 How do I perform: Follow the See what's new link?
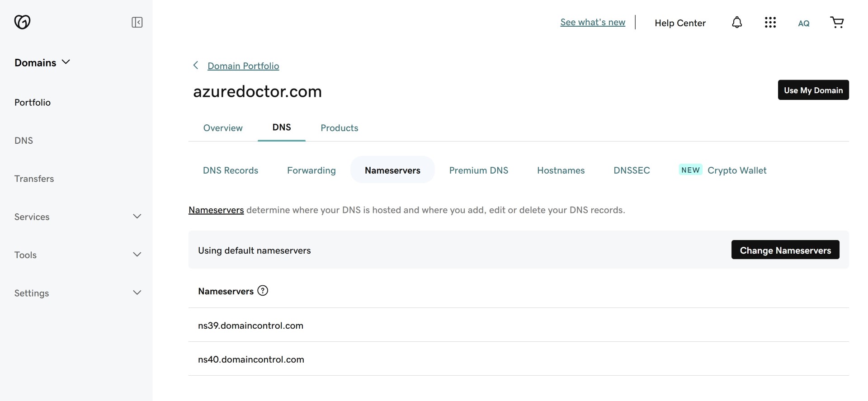pyautogui.click(x=593, y=22)
